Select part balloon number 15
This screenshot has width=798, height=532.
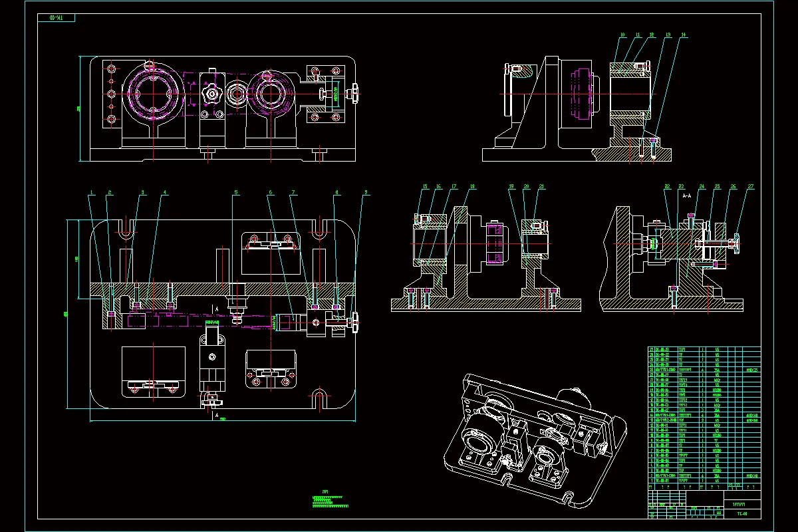(425, 187)
